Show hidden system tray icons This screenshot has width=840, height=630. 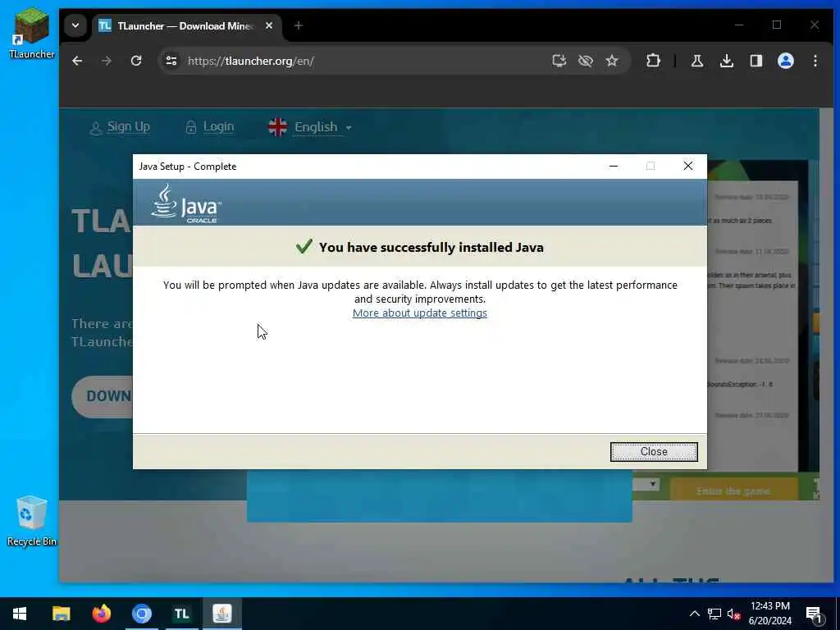[x=694, y=614]
